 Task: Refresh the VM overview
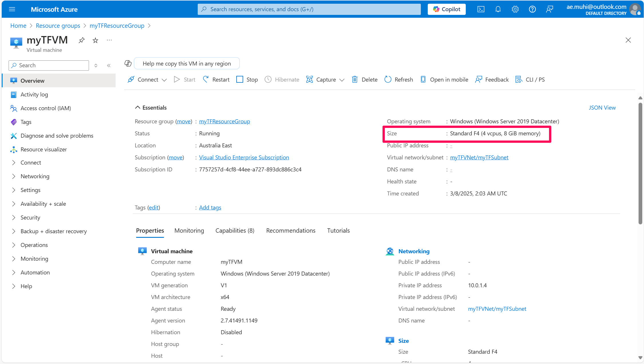pos(399,80)
